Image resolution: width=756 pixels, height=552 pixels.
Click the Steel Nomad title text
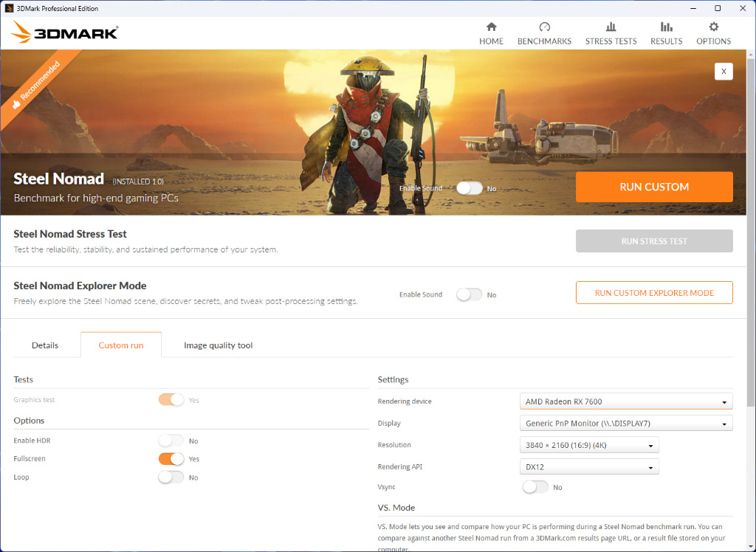point(59,179)
